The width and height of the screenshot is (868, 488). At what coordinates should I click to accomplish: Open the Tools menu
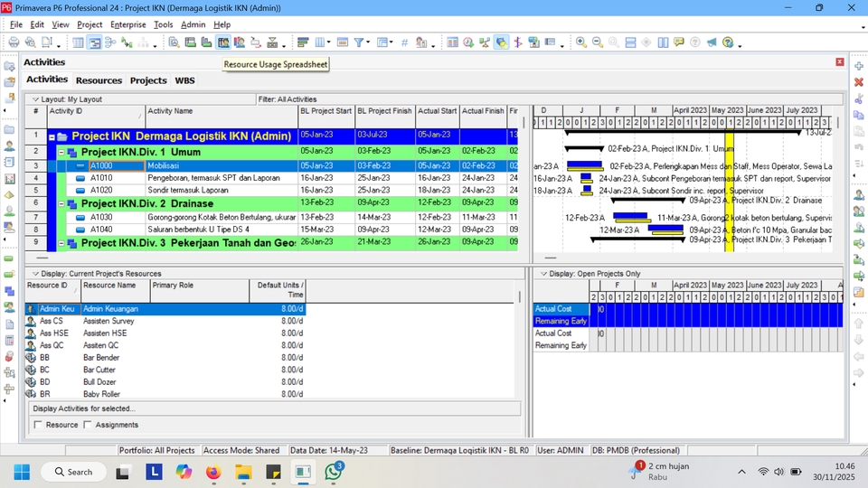pos(163,24)
